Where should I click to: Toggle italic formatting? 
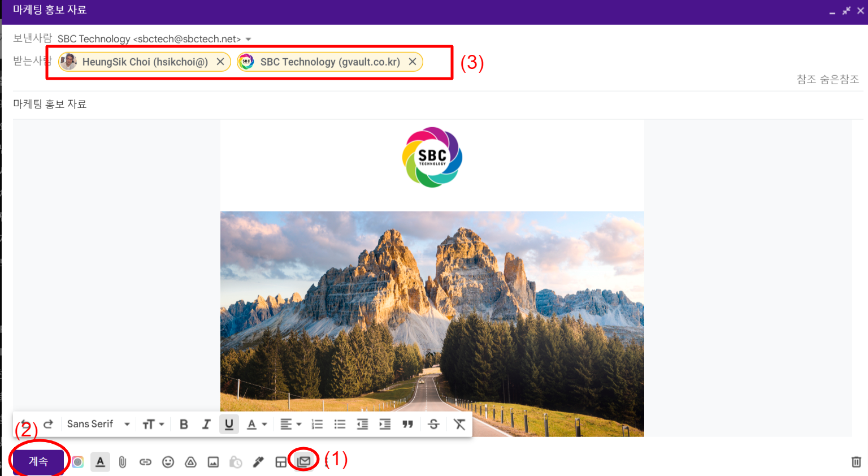206,424
